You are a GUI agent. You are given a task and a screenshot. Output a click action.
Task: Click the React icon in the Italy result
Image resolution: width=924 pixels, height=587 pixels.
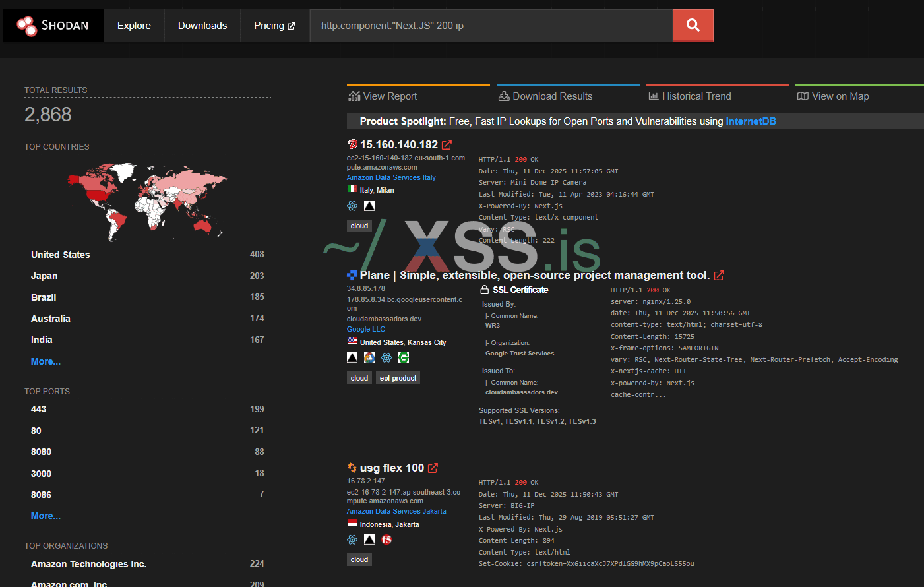tap(352, 206)
